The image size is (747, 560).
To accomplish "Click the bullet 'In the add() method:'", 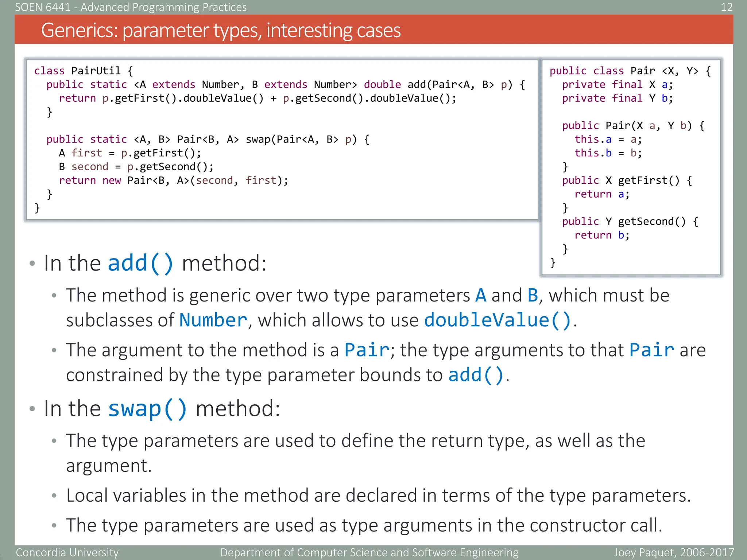I will click(x=155, y=263).
